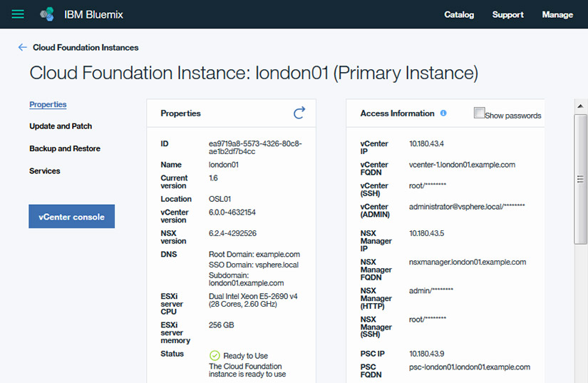The image size is (588, 383).
Task: Select nsxmanager.london01.example.com FQDN
Action: [x=468, y=262]
